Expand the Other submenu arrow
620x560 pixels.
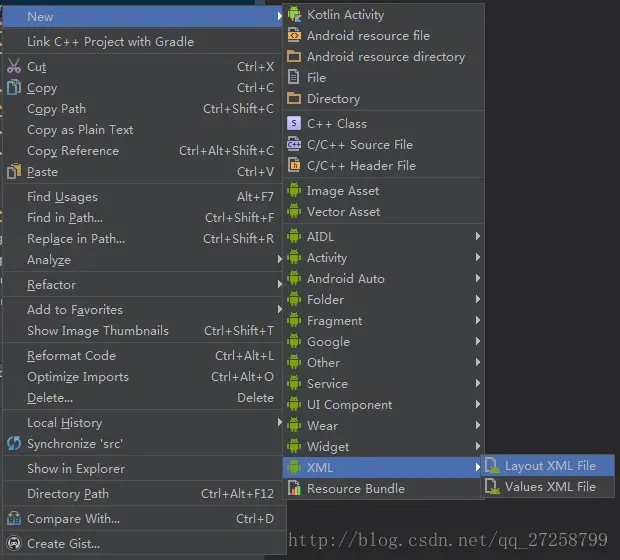(x=478, y=362)
